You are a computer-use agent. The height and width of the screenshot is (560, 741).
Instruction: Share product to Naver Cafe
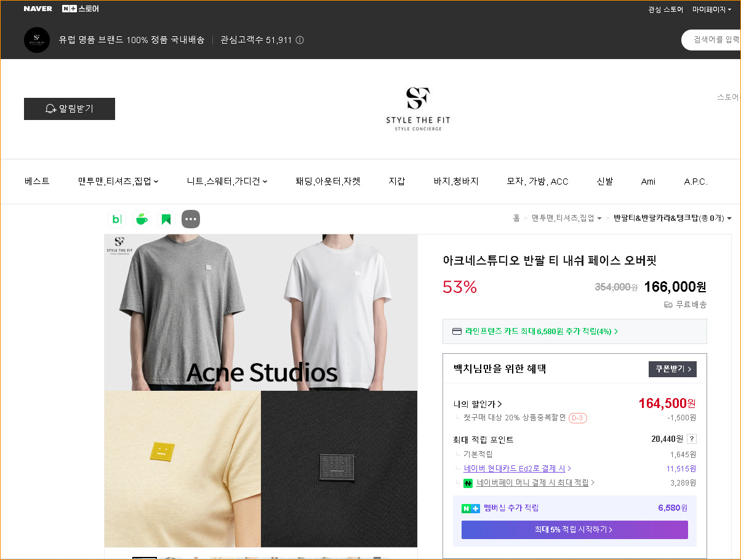(142, 218)
